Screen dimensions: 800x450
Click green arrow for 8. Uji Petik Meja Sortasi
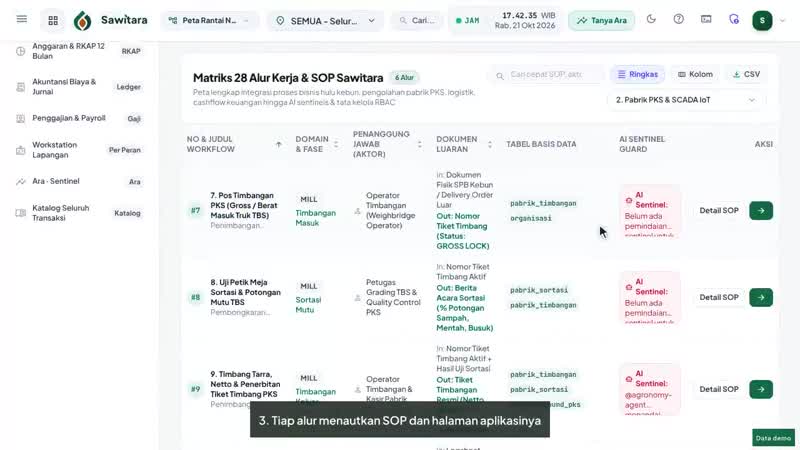(761, 297)
